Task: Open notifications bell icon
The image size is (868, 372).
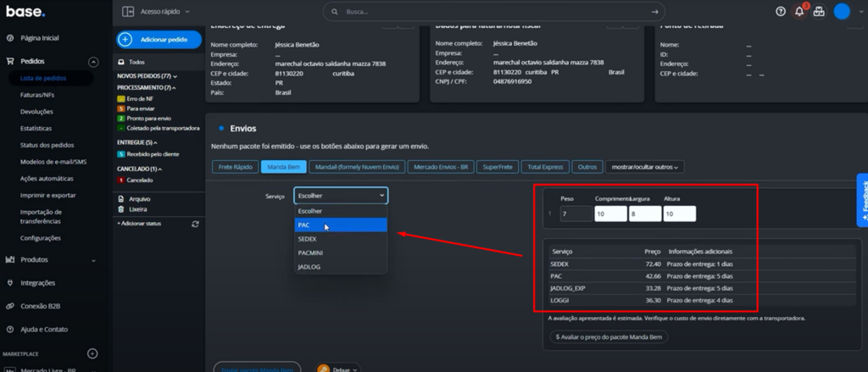Action: coord(799,11)
